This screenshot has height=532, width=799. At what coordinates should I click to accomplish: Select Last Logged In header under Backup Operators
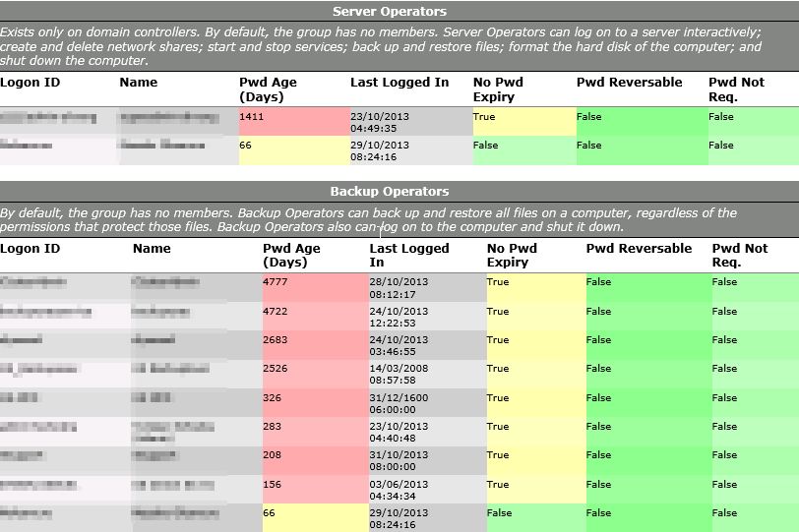408,255
